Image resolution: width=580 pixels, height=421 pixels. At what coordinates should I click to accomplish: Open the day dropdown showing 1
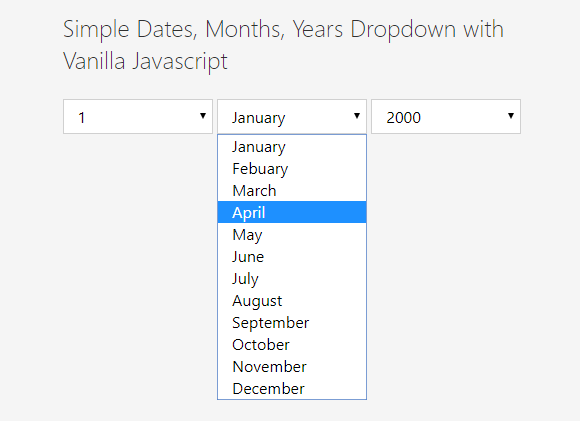[x=138, y=117]
